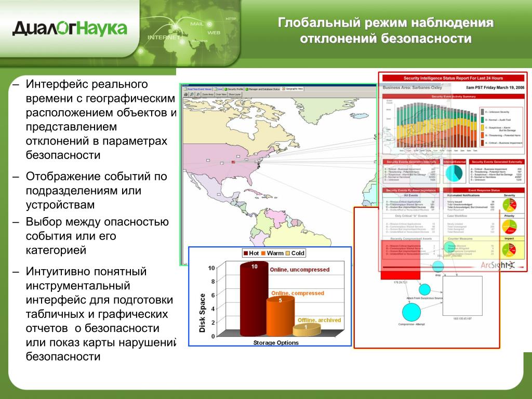This screenshot has width=532, height=399.
Task: Click the print icon in map toolbar
Action: (185, 95)
